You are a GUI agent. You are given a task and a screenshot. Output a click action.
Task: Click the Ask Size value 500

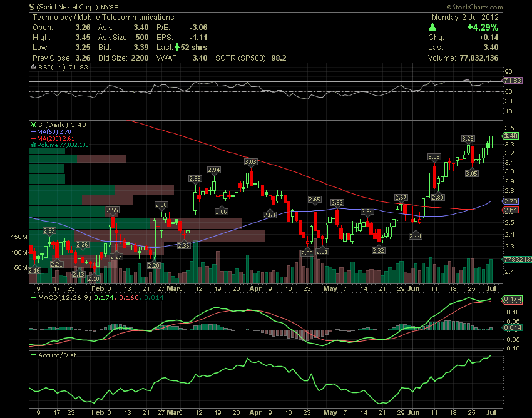tap(142, 38)
